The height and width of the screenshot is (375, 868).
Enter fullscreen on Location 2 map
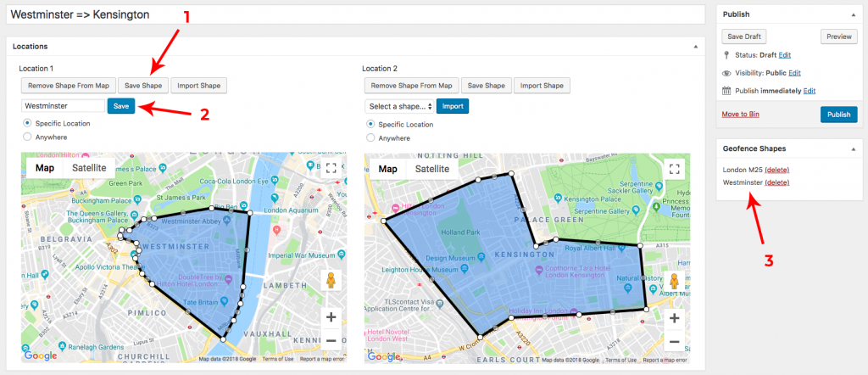click(x=674, y=169)
